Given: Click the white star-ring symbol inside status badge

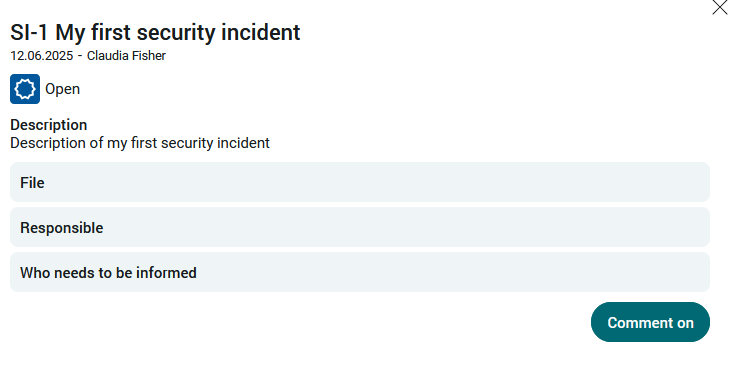Looking at the screenshot, I should pyautogui.click(x=25, y=89).
